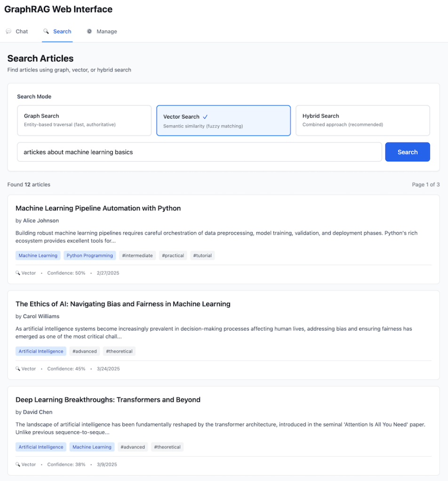
Task: Click the Search tab magnifier icon
Action: click(46, 32)
